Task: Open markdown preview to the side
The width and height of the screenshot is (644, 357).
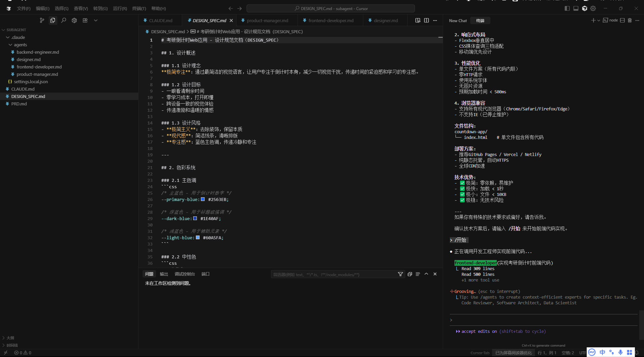Action: [418, 20]
